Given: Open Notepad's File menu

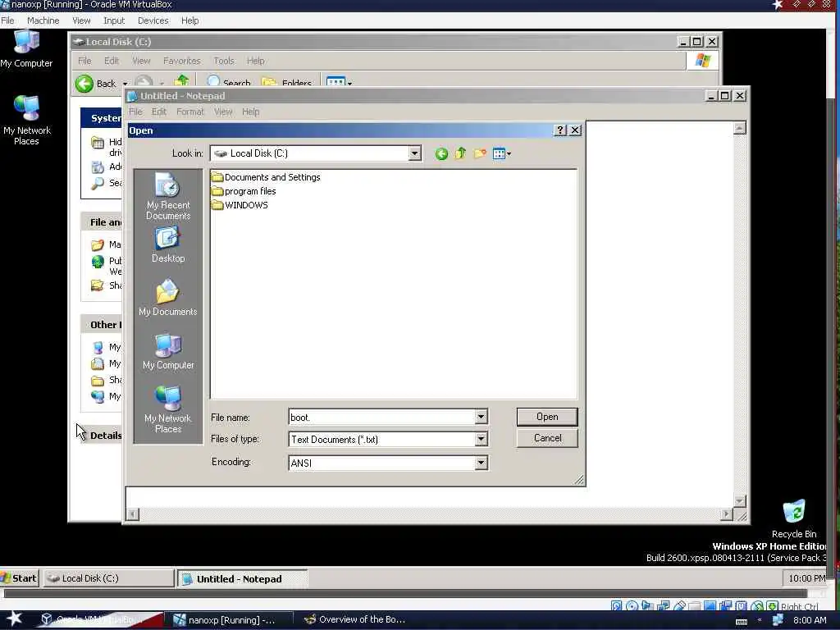Looking at the screenshot, I should [135, 112].
